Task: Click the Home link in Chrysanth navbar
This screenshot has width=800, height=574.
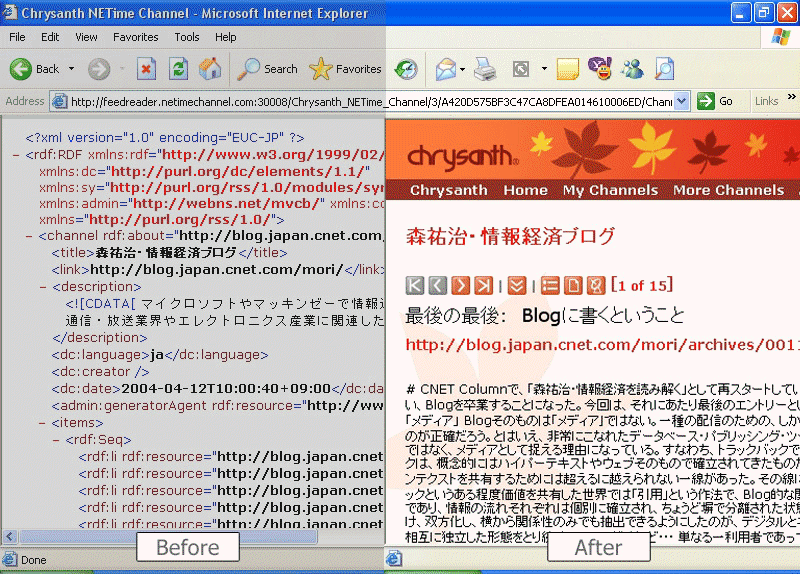Action: click(526, 190)
